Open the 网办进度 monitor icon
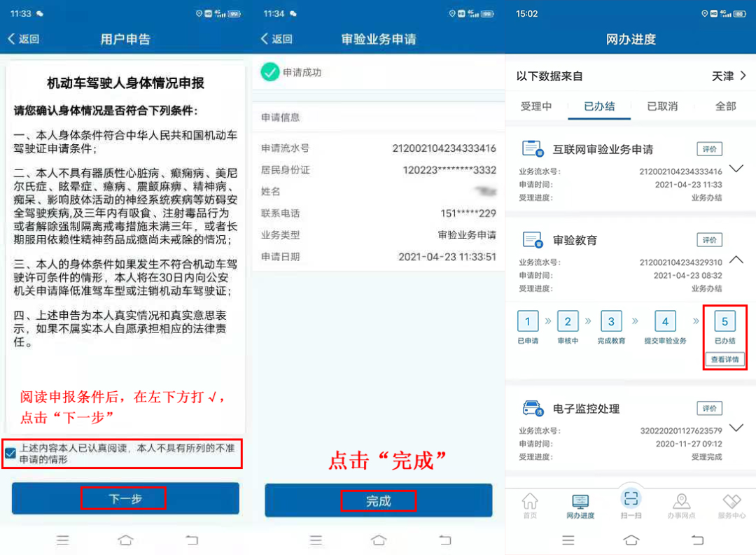756x555 pixels. [581, 501]
